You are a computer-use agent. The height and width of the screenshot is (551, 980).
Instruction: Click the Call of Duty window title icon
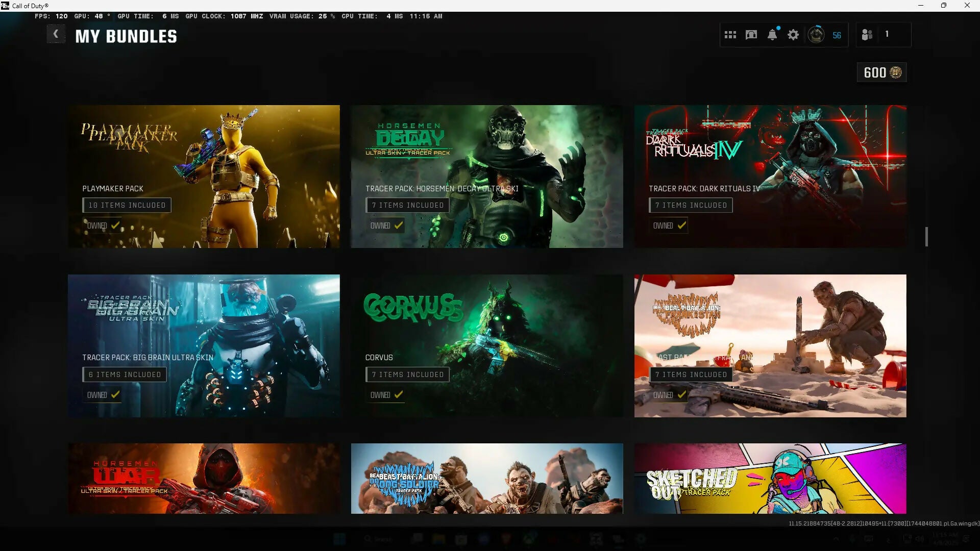click(x=5, y=6)
